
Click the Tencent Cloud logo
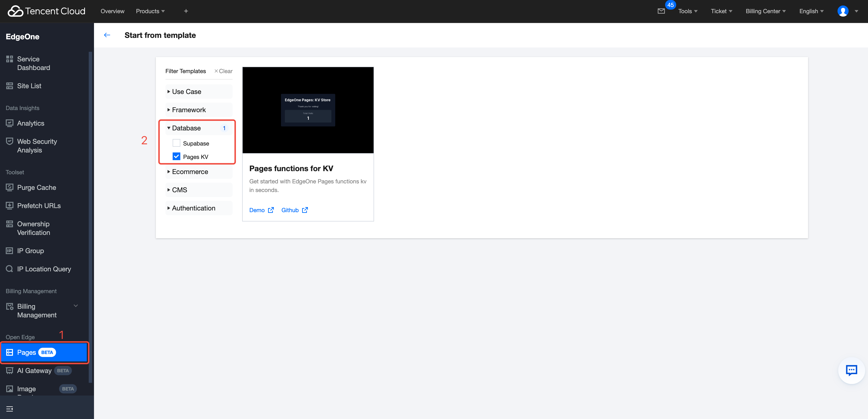click(x=46, y=11)
